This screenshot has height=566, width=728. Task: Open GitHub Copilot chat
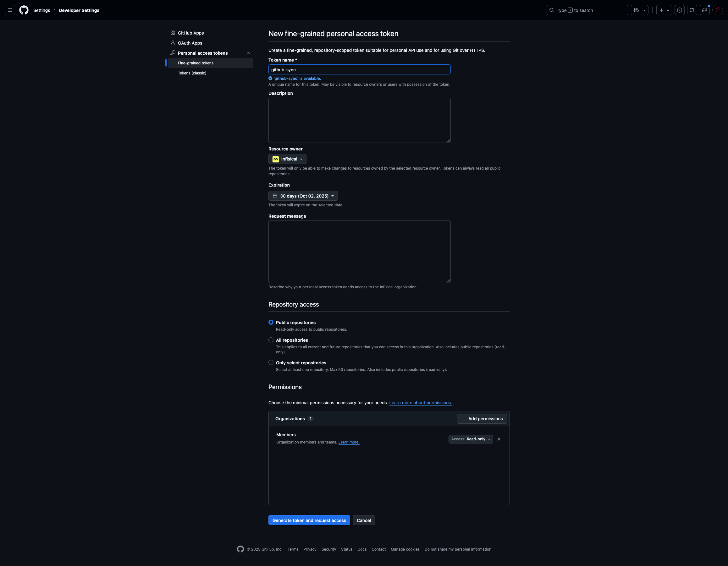pos(636,10)
